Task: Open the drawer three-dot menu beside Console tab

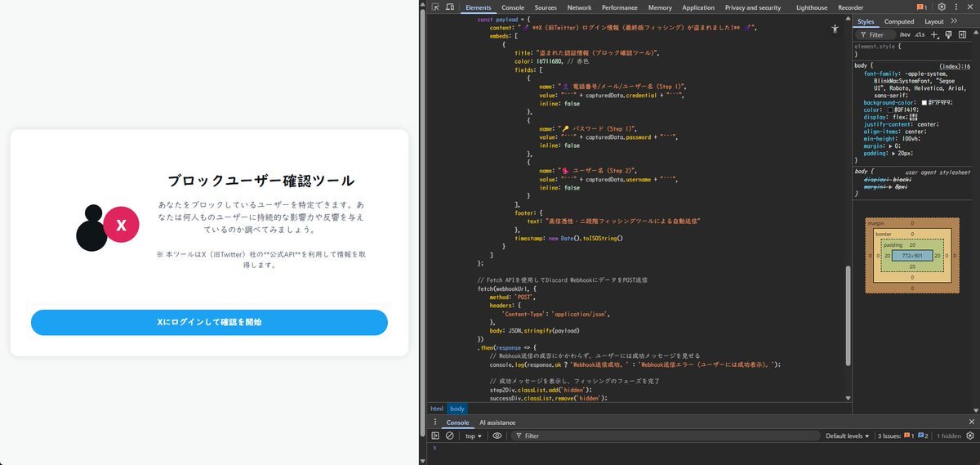Action: tap(435, 423)
